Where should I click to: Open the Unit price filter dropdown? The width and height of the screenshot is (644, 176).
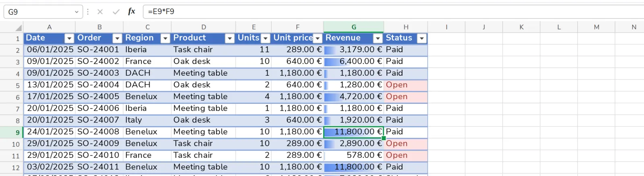(318, 38)
